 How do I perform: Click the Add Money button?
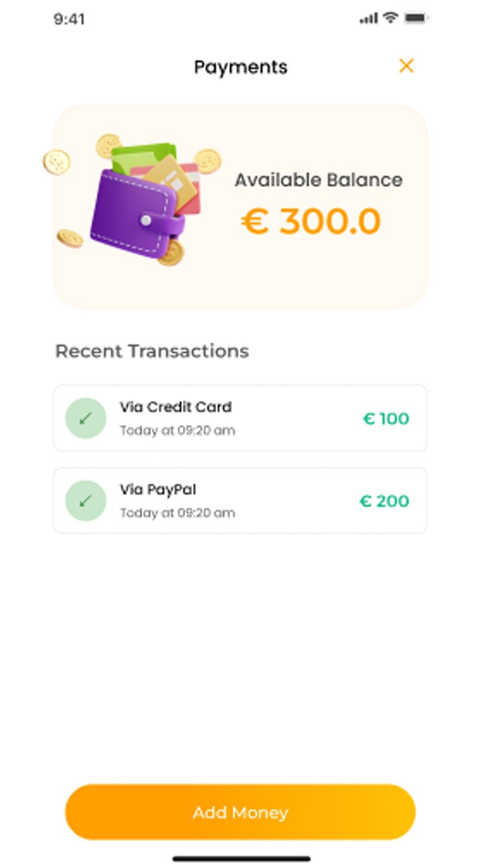click(240, 812)
